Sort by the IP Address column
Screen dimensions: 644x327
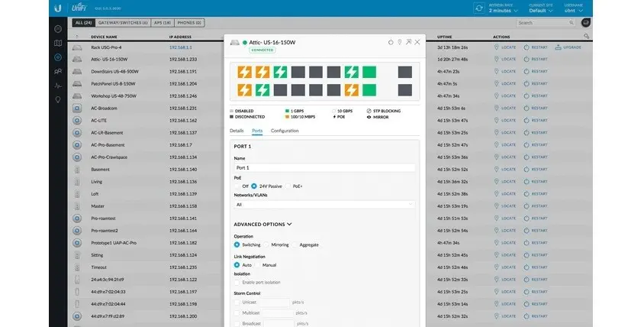click(x=180, y=37)
